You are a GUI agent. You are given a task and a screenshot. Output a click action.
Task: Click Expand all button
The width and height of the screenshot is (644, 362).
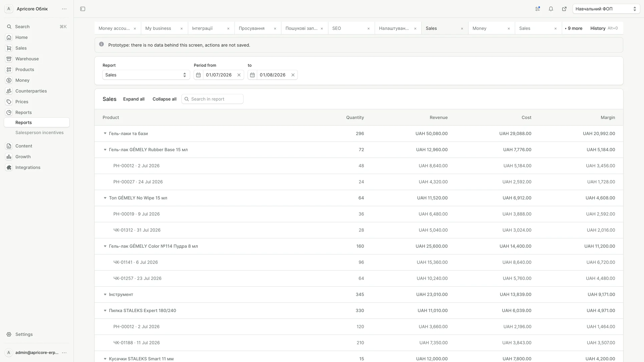[x=134, y=99]
